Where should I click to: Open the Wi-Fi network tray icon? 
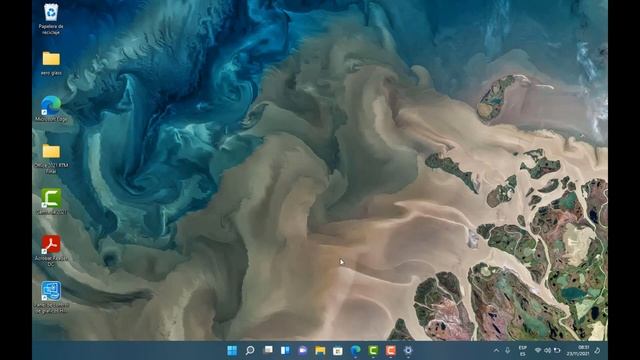(538, 350)
